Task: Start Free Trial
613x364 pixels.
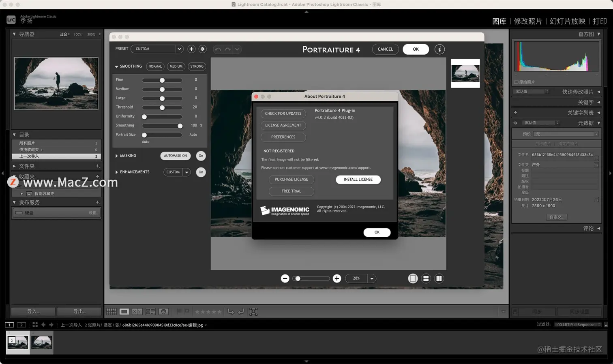Action: [x=291, y=191]
